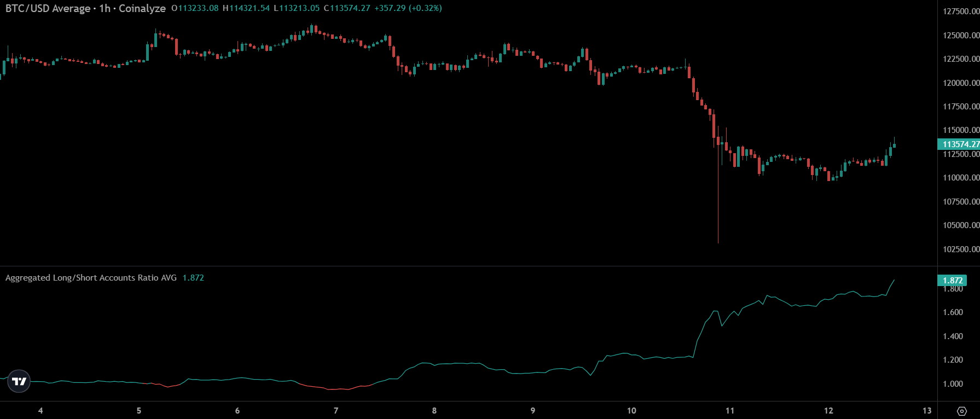Click date 4 on the time axis
This screenshot has width=980, height=419.
pyautogui.click(x=40, y=410)
